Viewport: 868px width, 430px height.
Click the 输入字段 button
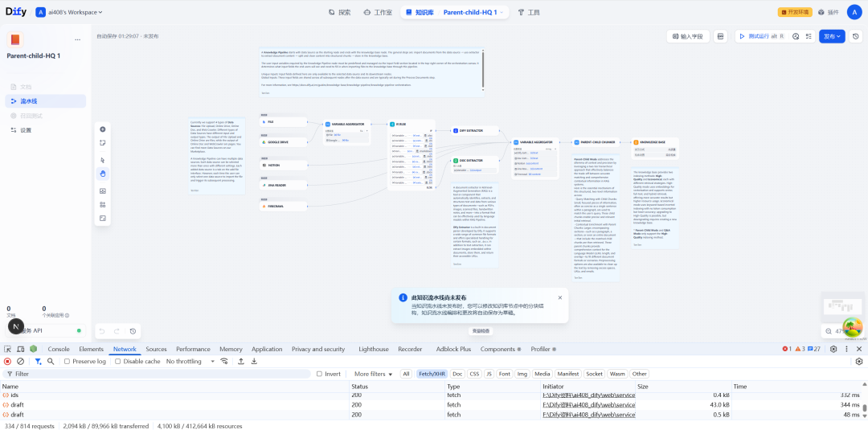(x=688, y=36)
